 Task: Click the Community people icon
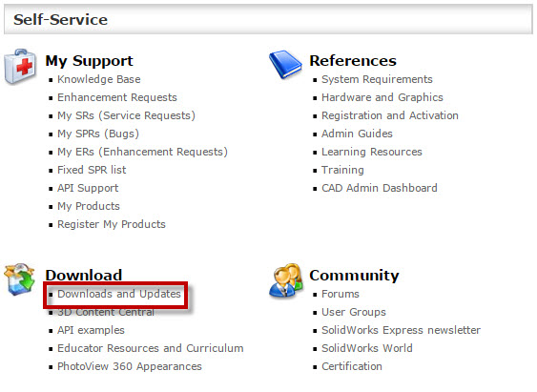point(286,280)
